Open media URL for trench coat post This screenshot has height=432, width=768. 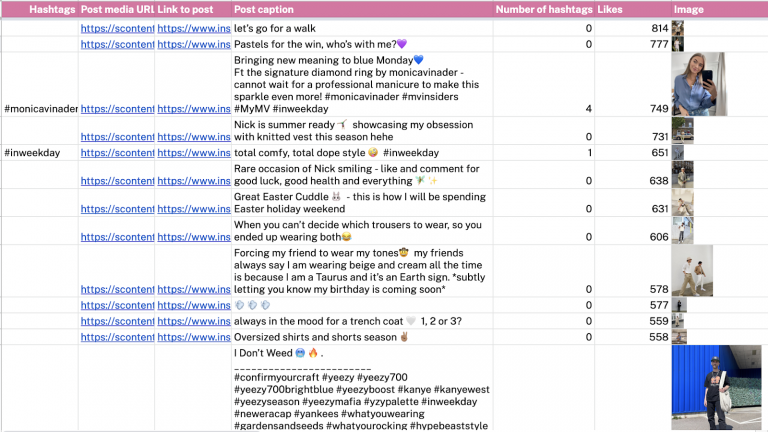(x=116, y=322)
